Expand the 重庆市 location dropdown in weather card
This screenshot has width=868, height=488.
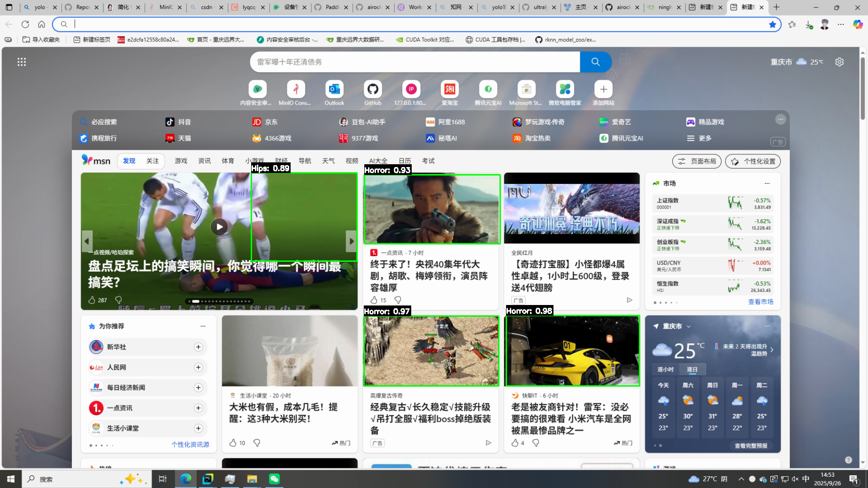[689, 327]
